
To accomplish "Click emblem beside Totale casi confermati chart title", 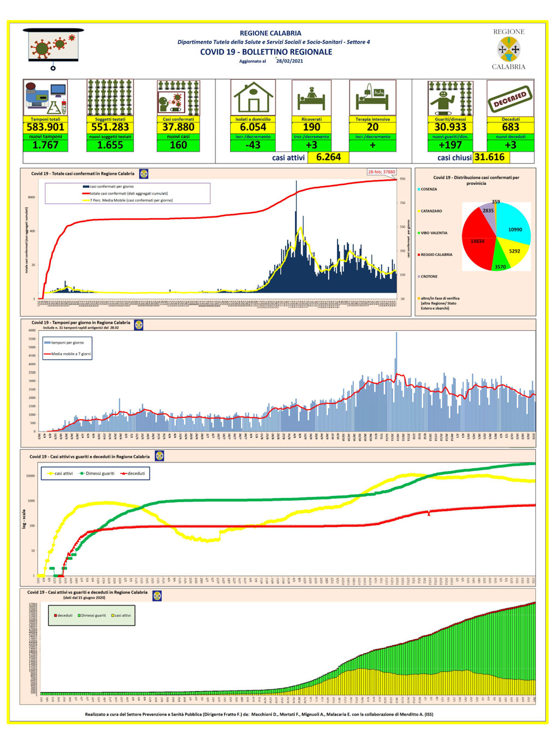I will (144, 174).
